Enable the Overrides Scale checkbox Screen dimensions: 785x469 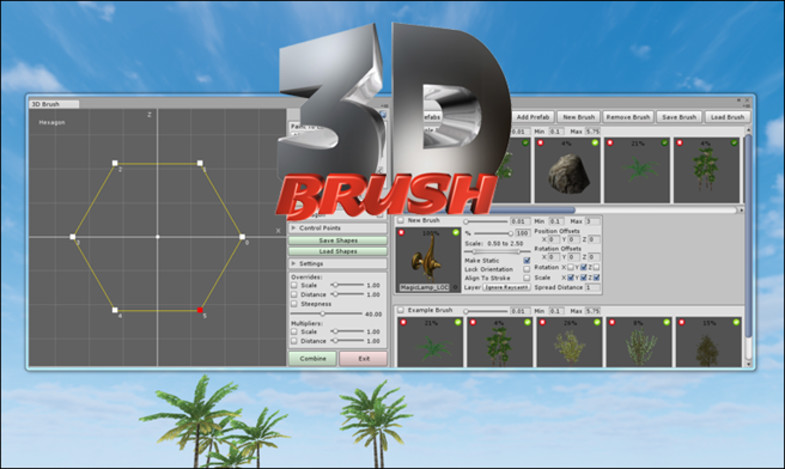click(294, 285)
